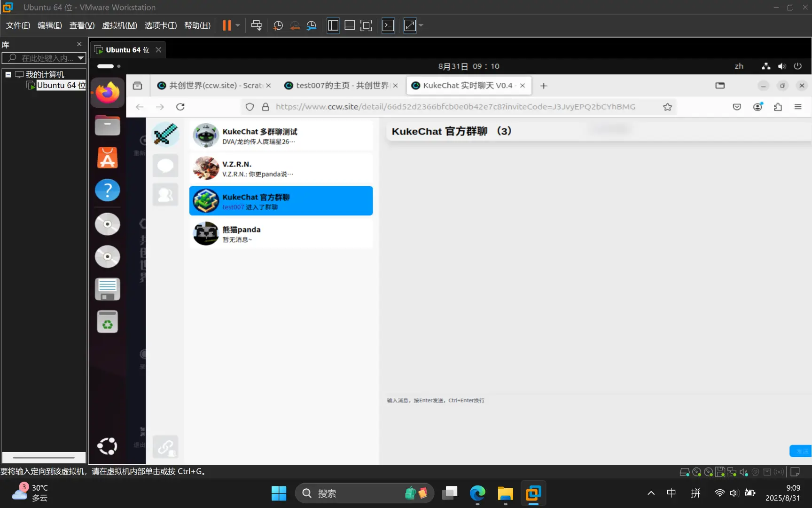Open the stretch display dropdown arrow
This screenshot has height=508, width=812.
point(421,25)
